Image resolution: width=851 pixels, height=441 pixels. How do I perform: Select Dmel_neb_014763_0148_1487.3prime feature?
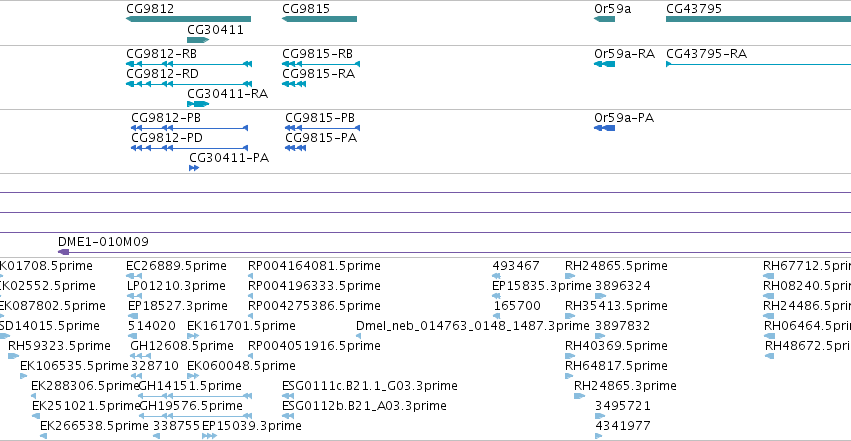[x=359, y=336]
